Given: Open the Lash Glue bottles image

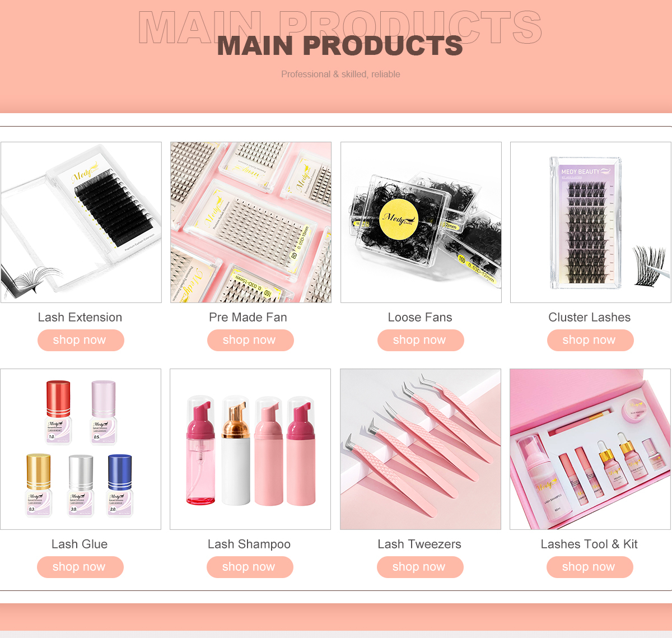Looking at the screenshot, I should point(81,449).
